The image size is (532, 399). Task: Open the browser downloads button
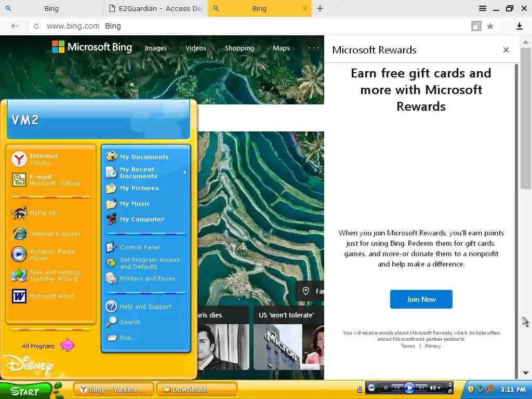(519, 26)
